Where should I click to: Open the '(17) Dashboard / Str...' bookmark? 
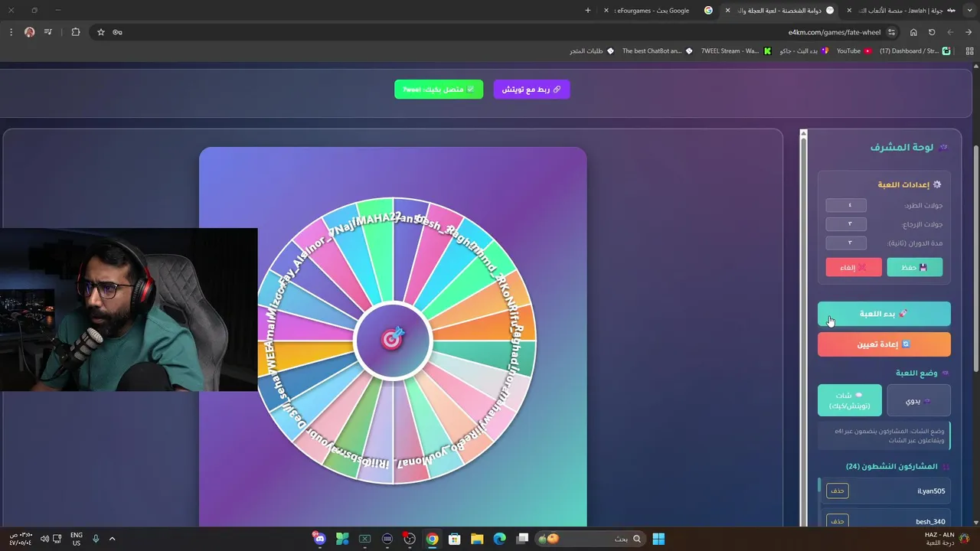tap(914, 51)
